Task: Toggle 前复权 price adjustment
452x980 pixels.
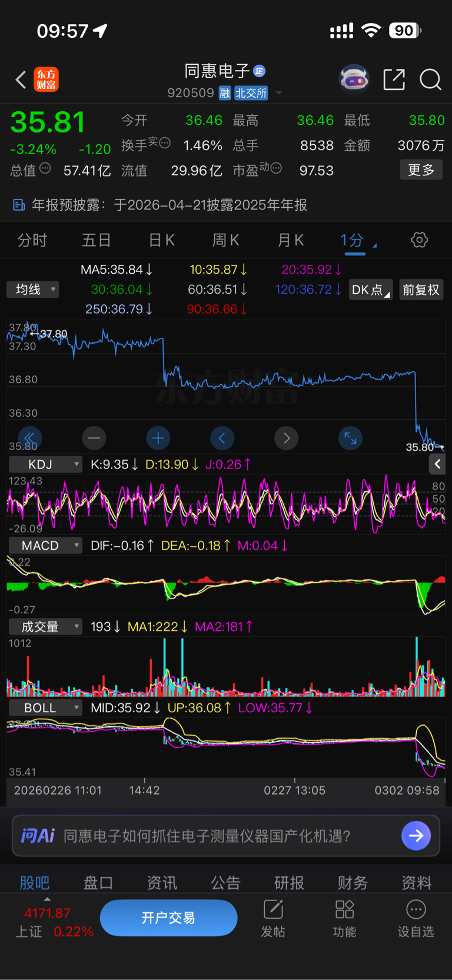Action: (421, 290)
